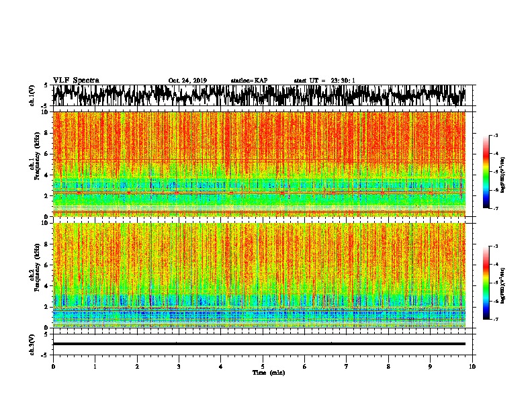This screenshot has width=532, height=411.
Task: Click time-axis tick label "7"
Action: (x=347, y=367)
